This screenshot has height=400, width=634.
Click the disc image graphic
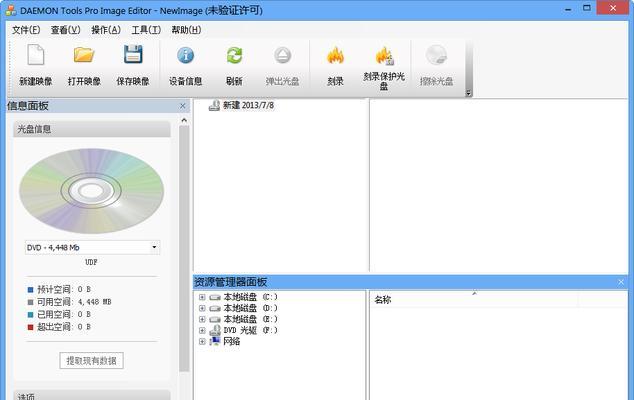(91, 191)
